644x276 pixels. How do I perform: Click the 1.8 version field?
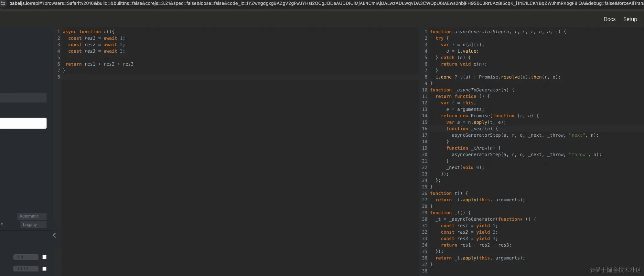pyautogui.click(x=26, y=257)
